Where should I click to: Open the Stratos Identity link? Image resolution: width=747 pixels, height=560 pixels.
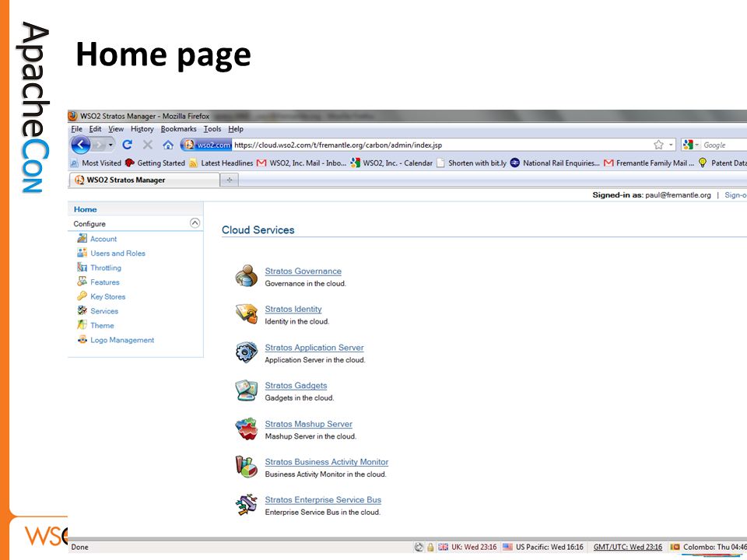click(x=293, y=309)
